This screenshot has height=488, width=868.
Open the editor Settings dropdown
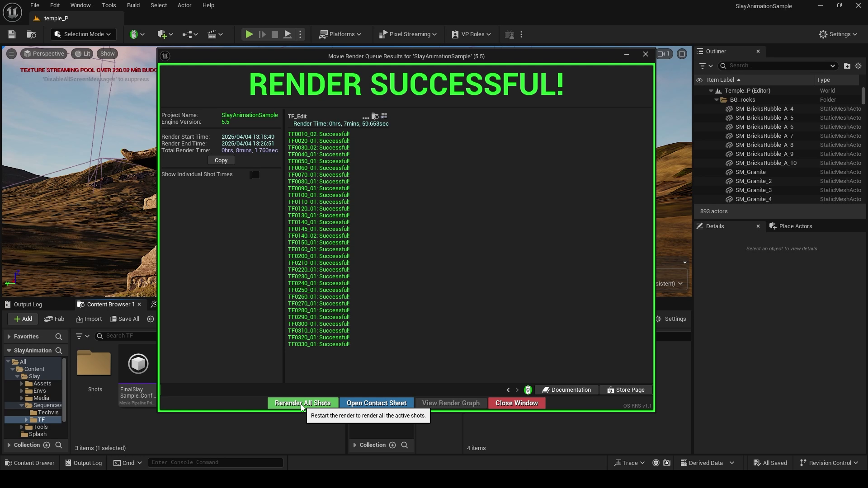[x=838, y=34]
